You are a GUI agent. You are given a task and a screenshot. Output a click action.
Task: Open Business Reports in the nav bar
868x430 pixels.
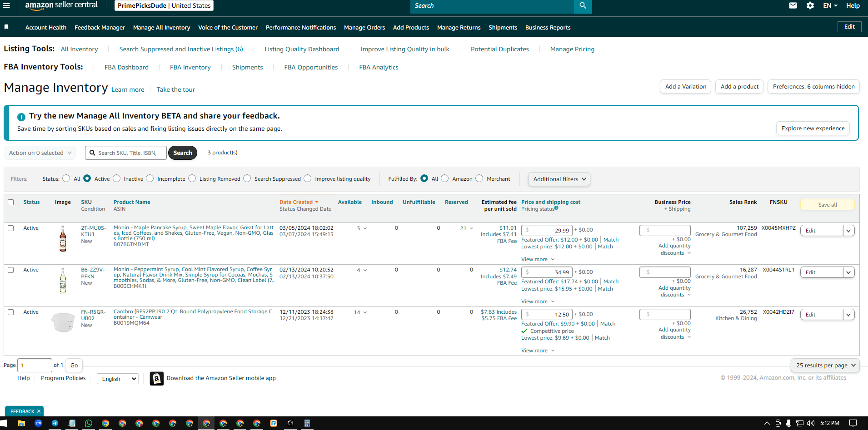coord(548,28)
